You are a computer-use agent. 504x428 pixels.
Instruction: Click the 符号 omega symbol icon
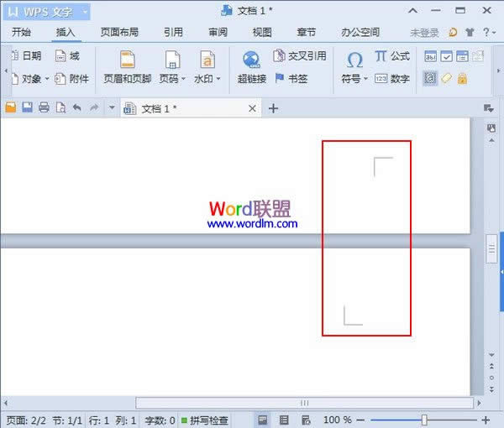point(354,60)
